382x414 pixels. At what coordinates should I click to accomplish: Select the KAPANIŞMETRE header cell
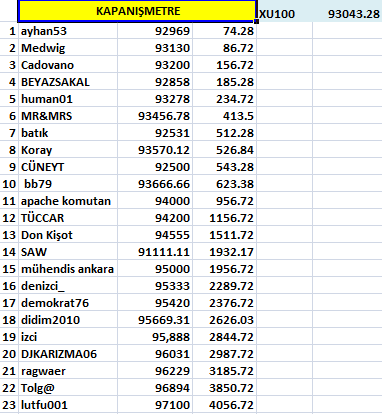[138, 11]
